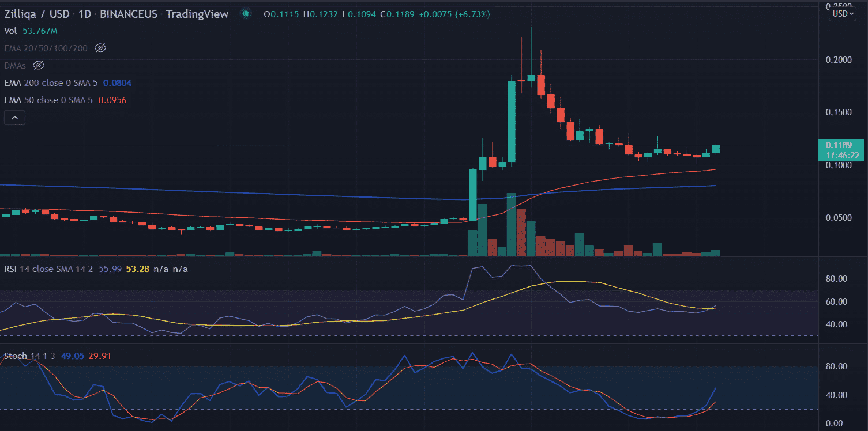Collapse the indicator legend with chevron button
The width and height of the screenshot is (868, 431).
(14, 118)
